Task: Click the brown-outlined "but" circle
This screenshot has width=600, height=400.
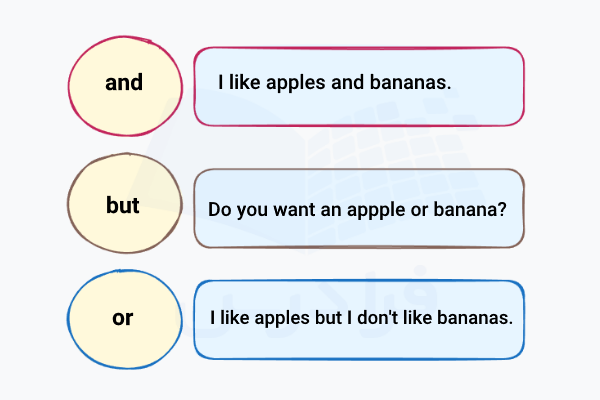Action: [x=124, y=207]
